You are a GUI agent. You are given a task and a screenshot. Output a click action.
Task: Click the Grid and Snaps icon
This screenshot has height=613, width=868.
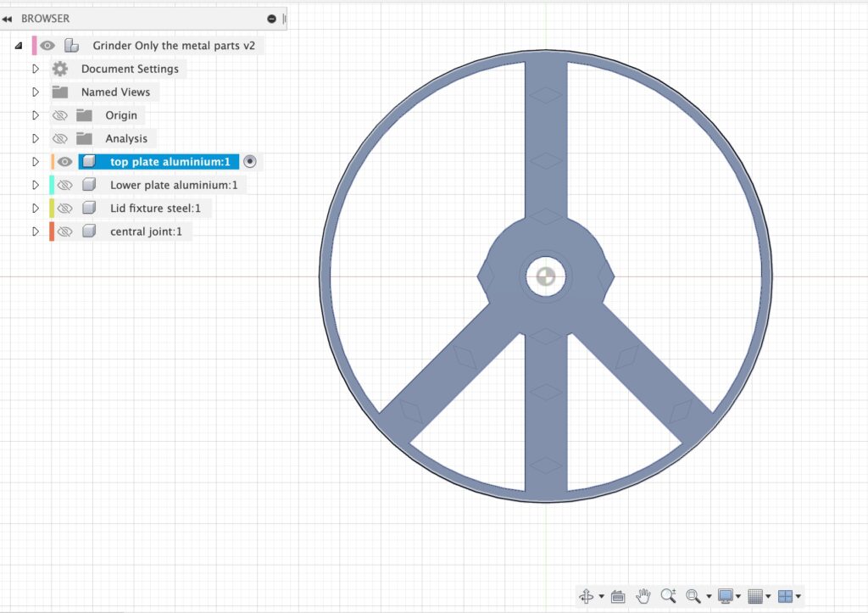(x=755, y=596)
